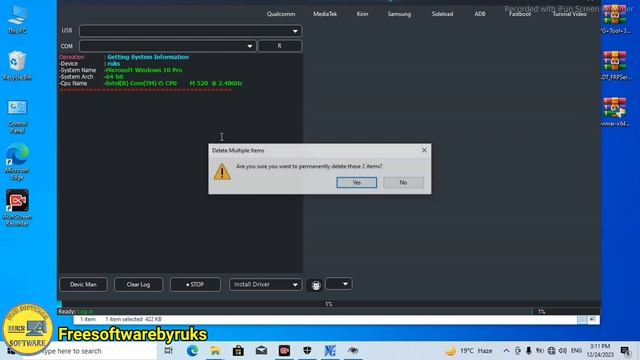The image size is (640, 360).
Task: Click the 'Intel(R) Core(TM) i5 CPU' log line
Action: [174, 83]
